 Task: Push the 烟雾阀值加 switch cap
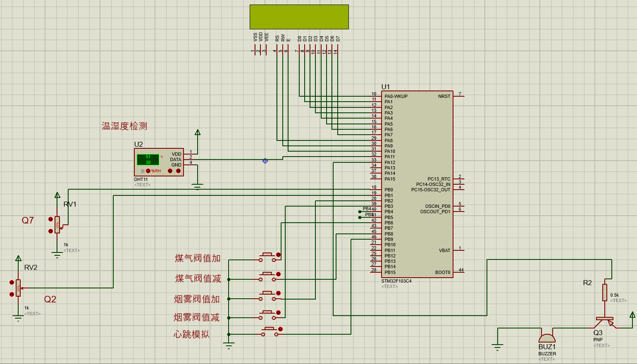(267, 293)
